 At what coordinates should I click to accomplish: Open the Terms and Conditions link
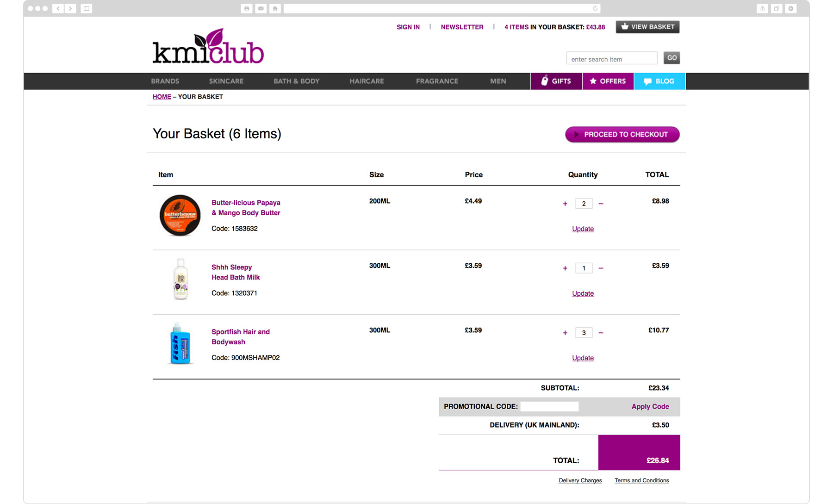[x=641, y=480]
